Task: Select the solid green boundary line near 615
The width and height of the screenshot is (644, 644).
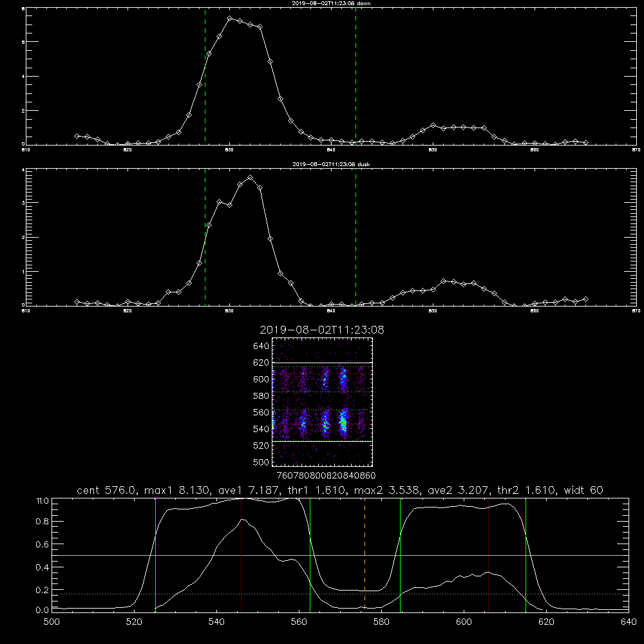Action: point(526,554)
